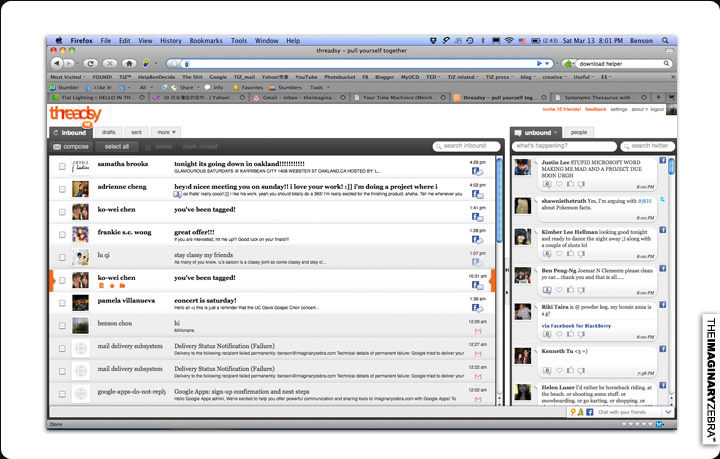Click Facebook icon on samatha brooks message
The width and height of the screenshot is (720, 459).
[x=478, y=171]
